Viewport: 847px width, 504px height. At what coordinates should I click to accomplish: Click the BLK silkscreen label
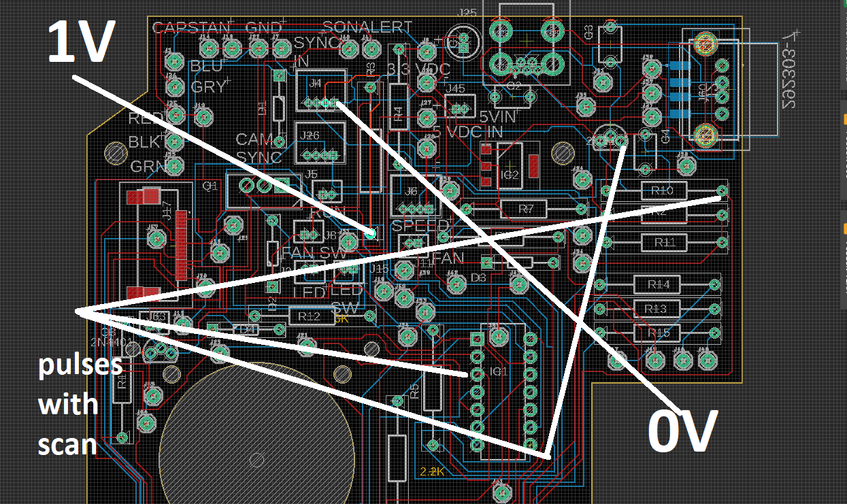point(144,142)
